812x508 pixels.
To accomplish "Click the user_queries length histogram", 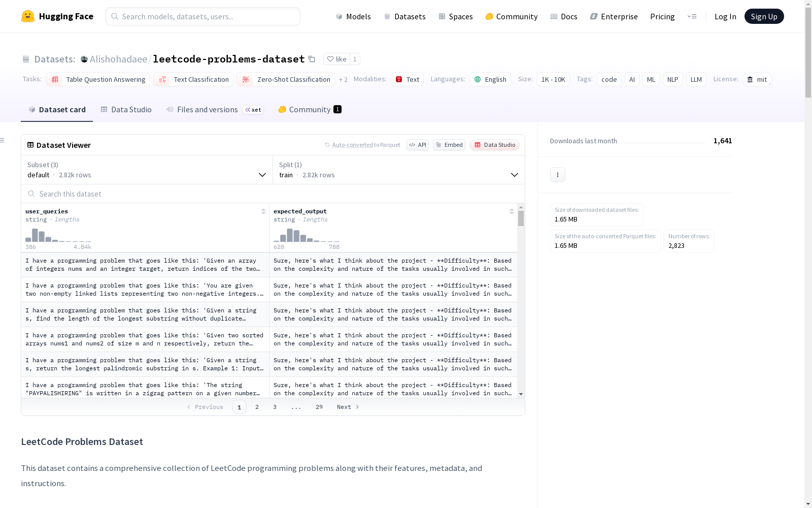I will [58, 235].
